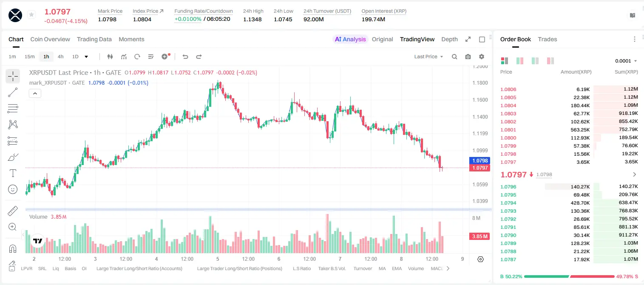
Task: Open the Trades tab
Action: tap(547, 39)
